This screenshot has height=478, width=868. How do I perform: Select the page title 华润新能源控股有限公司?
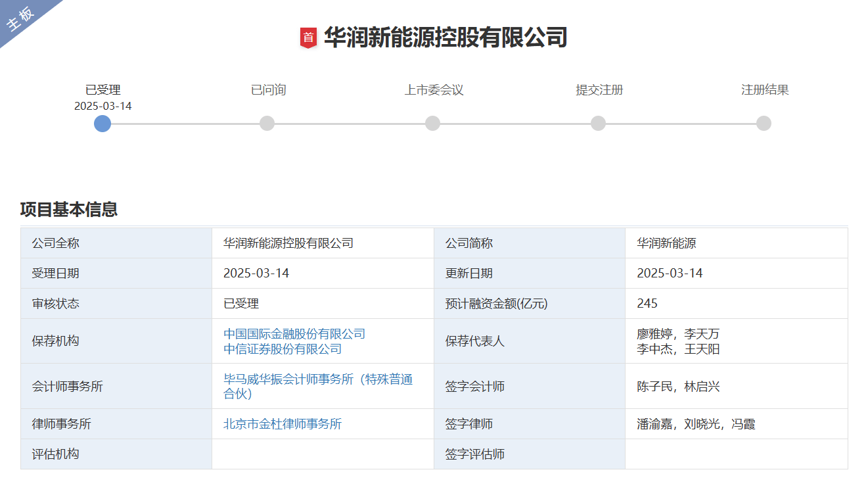point(445,37)
